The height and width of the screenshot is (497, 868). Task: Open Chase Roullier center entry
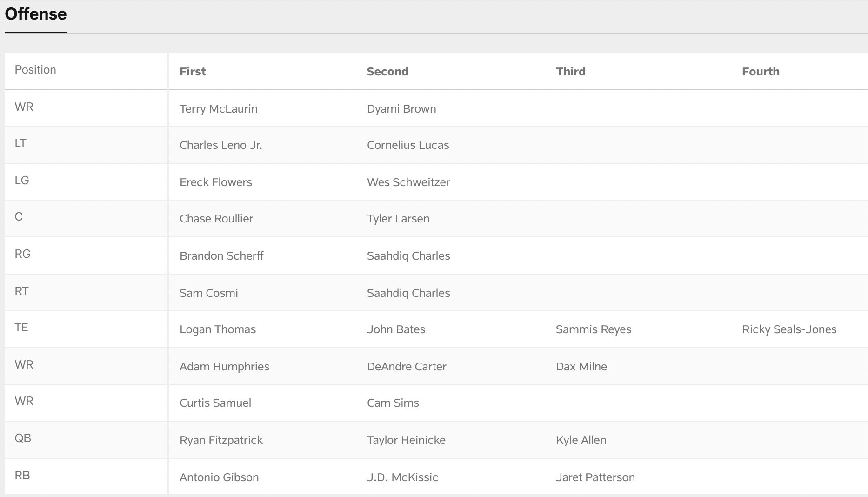216,219
